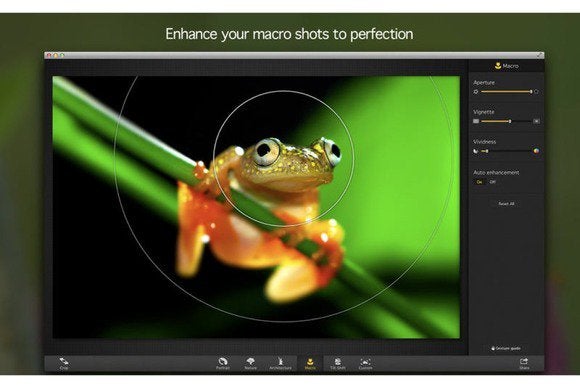Open the Share menu
Image resolution: width=580 pixels, height=388 pixels.
click(524, 363)
